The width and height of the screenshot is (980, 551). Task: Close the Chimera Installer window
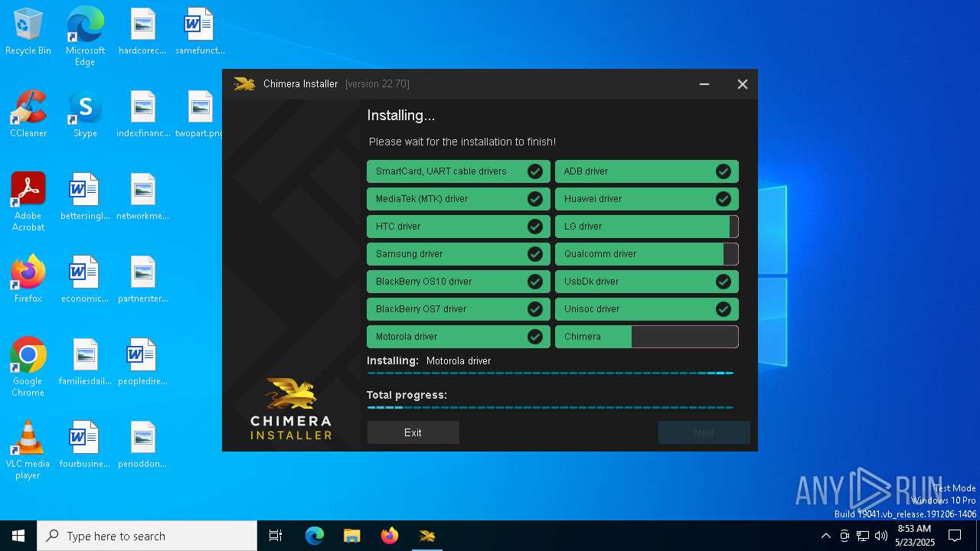click(742, 84)
